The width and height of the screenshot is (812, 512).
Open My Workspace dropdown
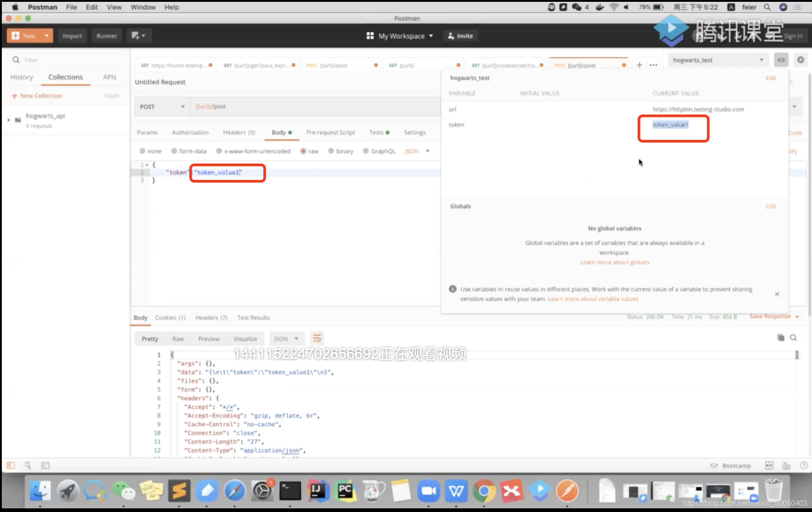(400, 36)
